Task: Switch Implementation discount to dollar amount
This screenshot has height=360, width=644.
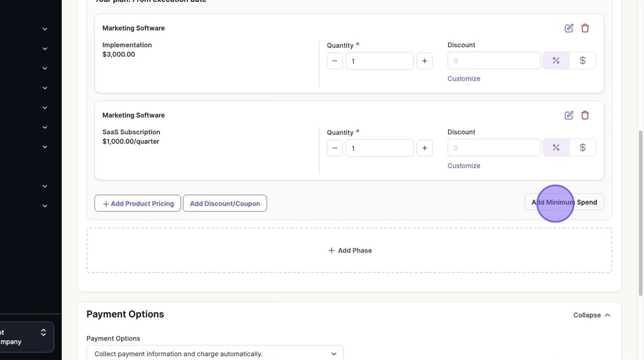Action: [582, 61]
